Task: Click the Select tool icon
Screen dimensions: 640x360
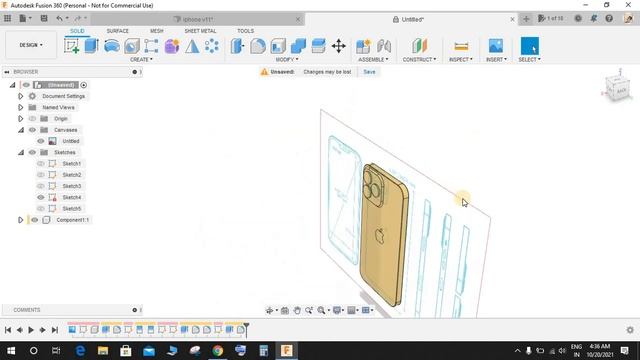Action: 529,46
